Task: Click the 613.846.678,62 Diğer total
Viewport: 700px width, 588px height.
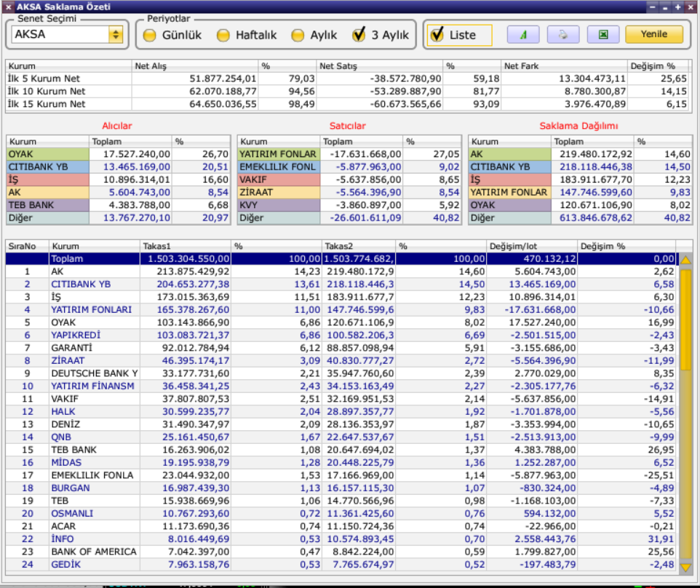Action: click(x=596, y=218)
